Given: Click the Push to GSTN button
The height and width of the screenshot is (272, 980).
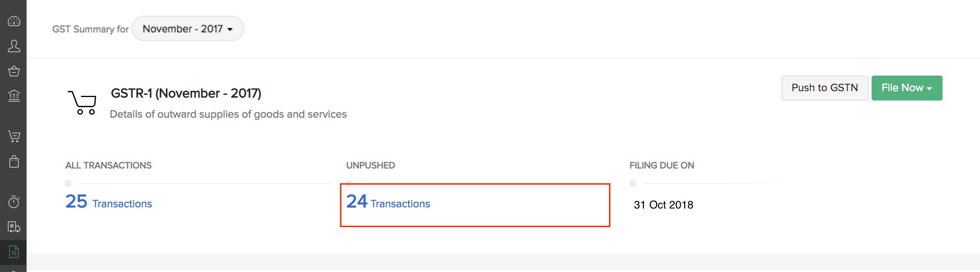Looking at the screenshot, I should [x=824, y=88].
